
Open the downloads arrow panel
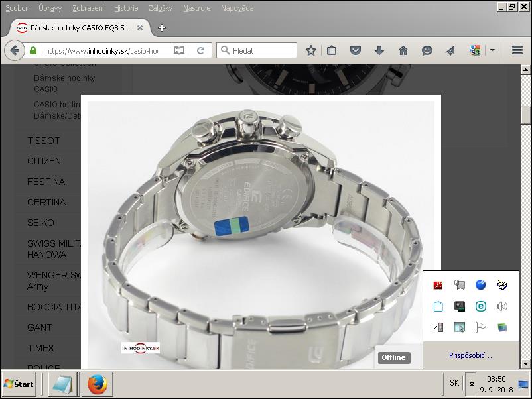coord(379,51)
